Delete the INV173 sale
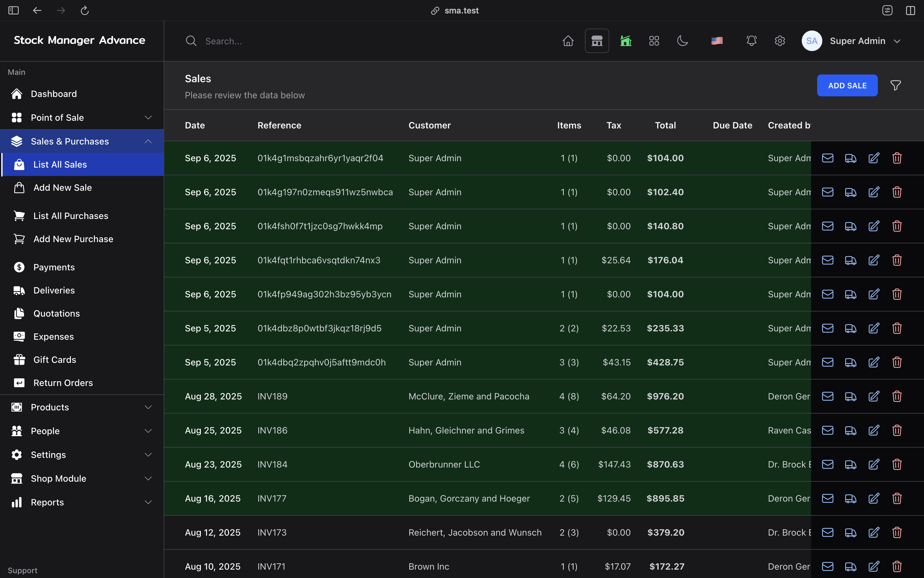Screen dimensions: 924x578 897,532
